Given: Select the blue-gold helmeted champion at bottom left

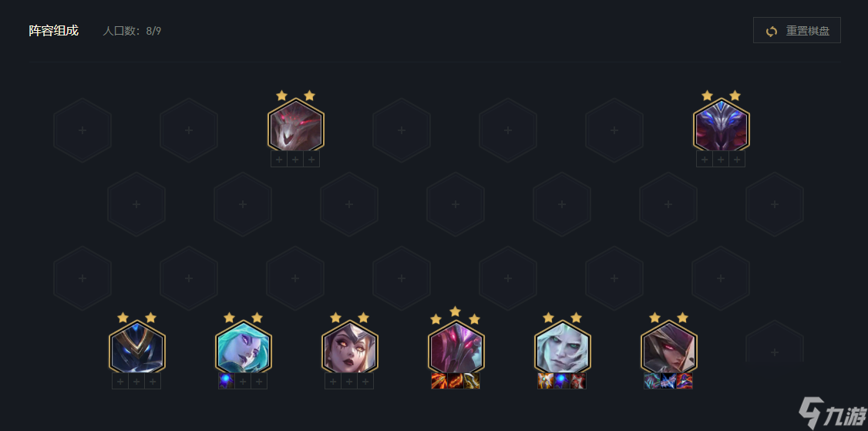Looking at the screenshot, I should (x=137, y=347).
